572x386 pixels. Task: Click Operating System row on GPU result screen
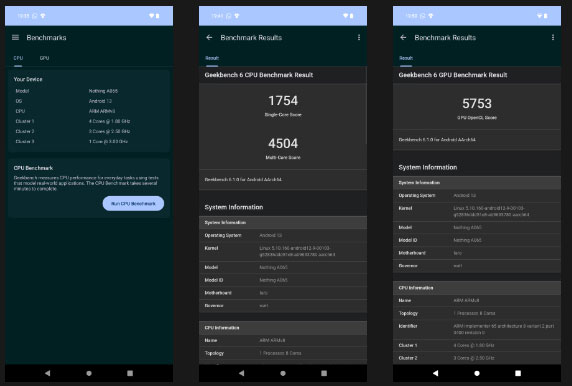tap(477, 196)
